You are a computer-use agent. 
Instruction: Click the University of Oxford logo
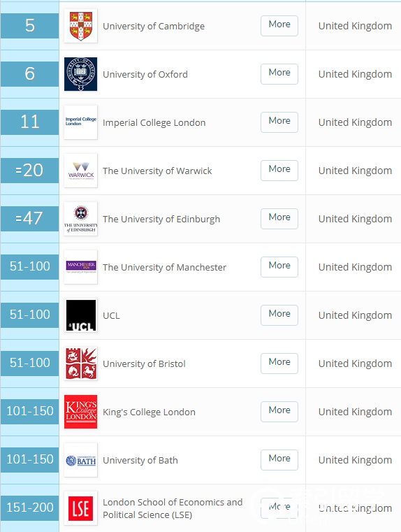(80, 74)
